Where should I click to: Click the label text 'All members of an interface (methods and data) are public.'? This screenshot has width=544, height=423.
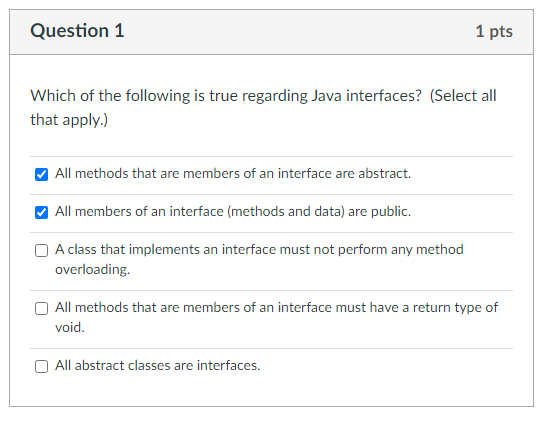pos(233,212)
